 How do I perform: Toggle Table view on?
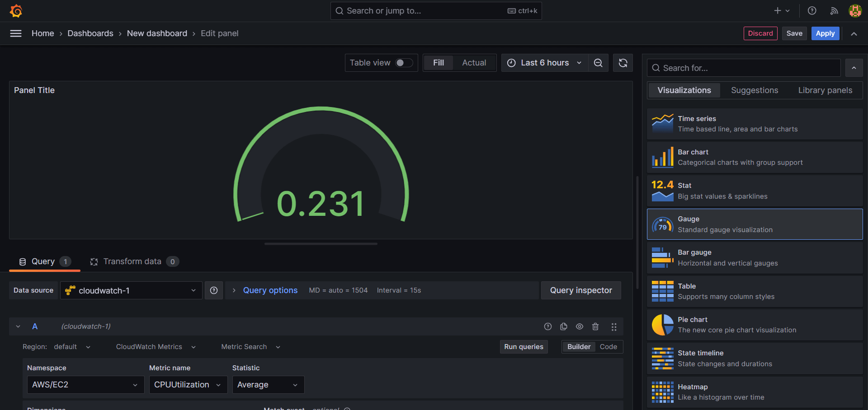[x=404, y=63]
